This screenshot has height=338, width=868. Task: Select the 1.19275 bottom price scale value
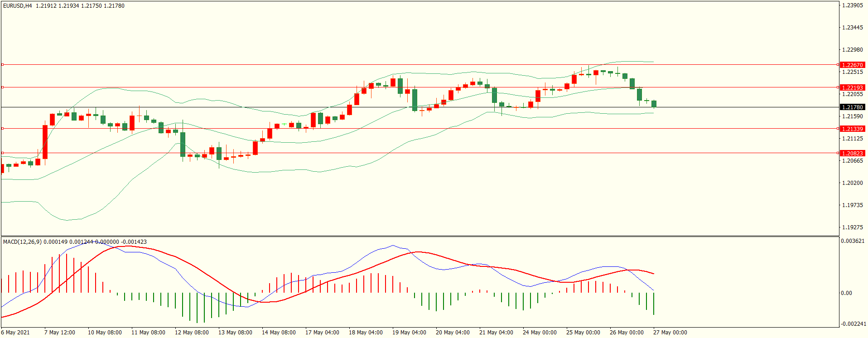pyautogui.click(x=852, y=227)
